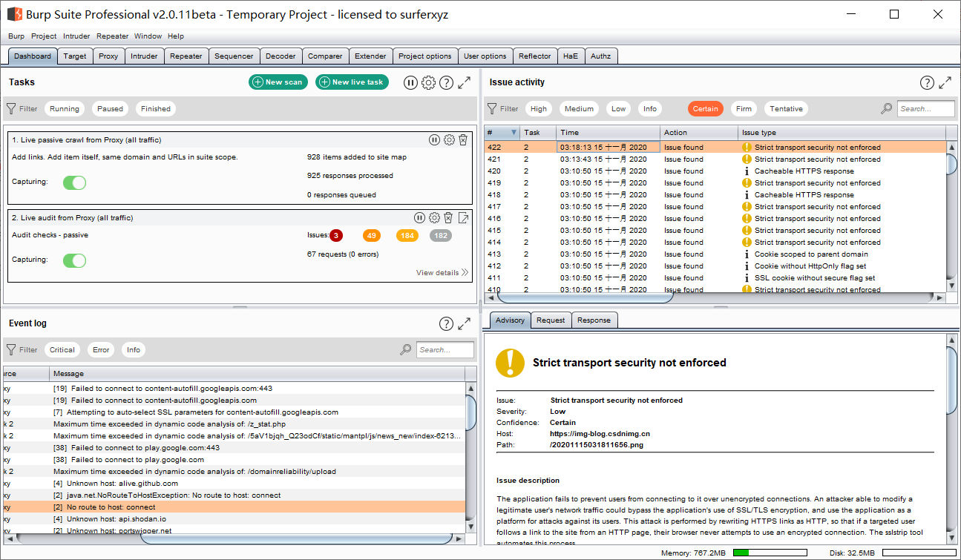
Task: Delete the Live audit from Proxy task
Action: [448, 217]
